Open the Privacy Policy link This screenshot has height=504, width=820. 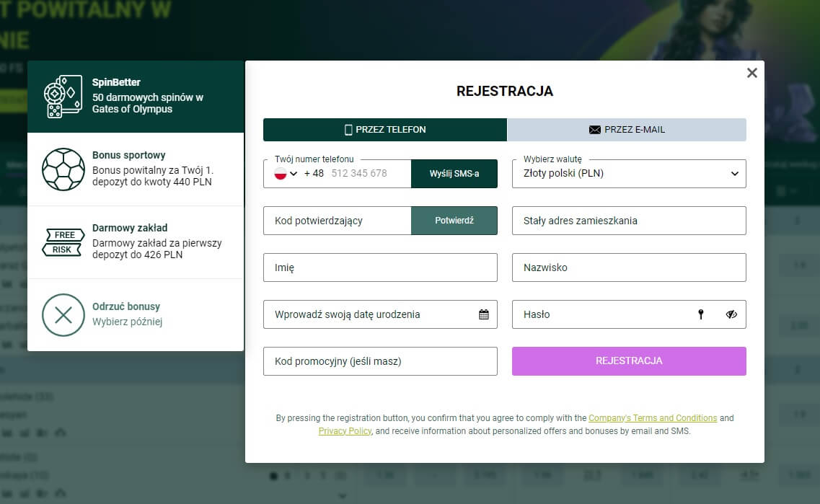click(x=345, y=431)
